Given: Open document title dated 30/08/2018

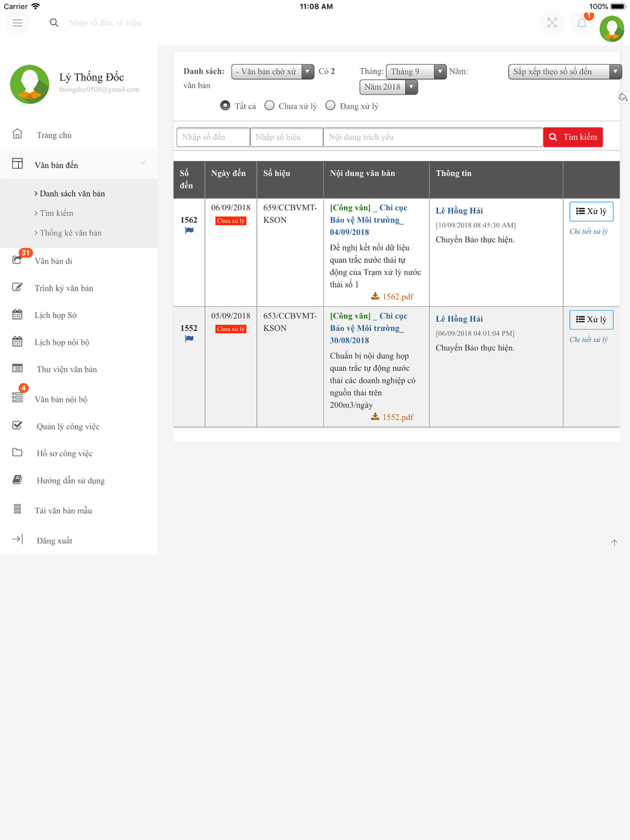Looking at the screenshot, I should tap(369, 328).
